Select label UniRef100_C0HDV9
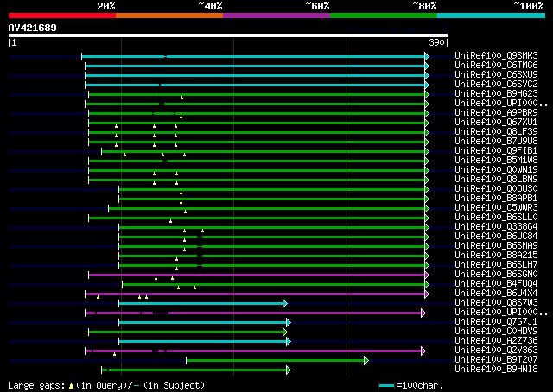The height and width of the screenshot is (392, 553). (496, 332)
